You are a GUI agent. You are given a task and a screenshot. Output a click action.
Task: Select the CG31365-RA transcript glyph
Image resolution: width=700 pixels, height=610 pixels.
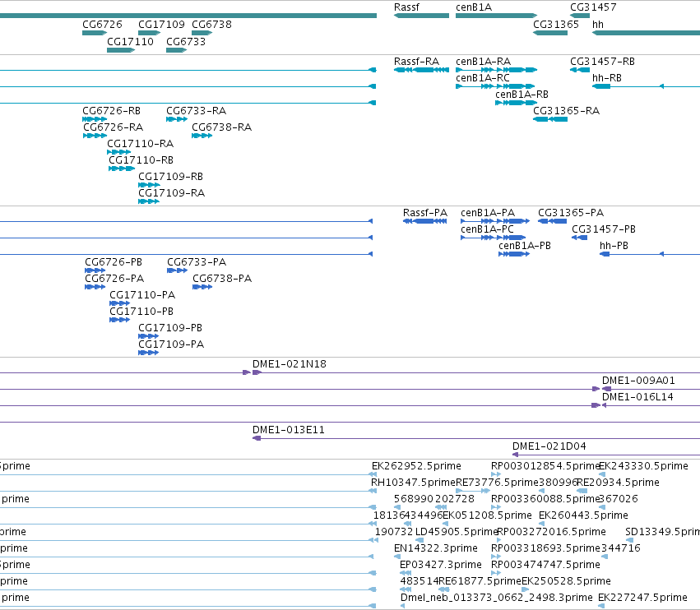550,119
